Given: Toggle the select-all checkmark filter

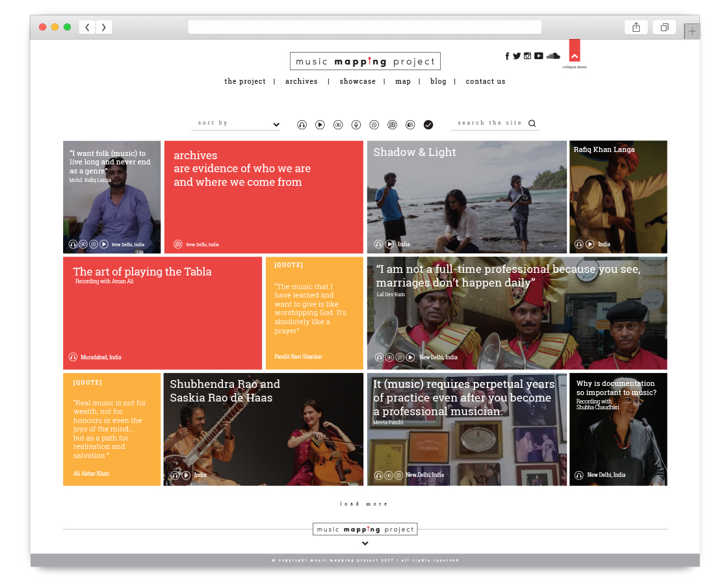Looking at the screenshot, I should (428, 124).
